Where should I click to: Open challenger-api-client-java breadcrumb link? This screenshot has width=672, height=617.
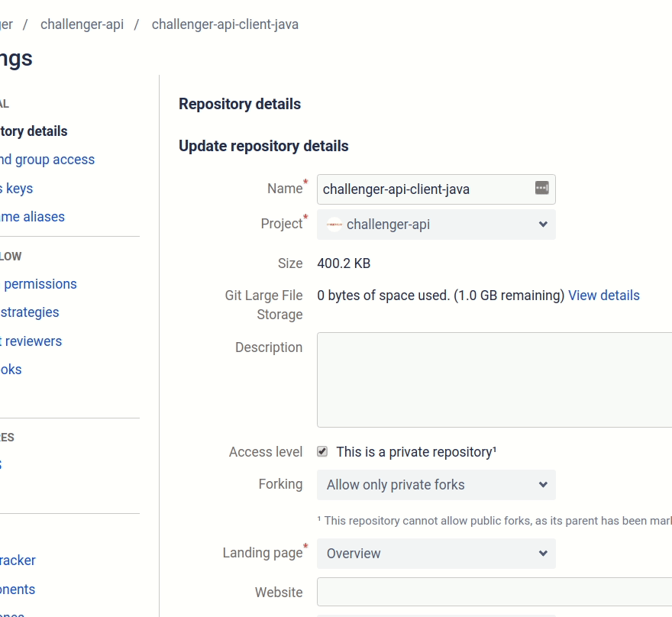(x=225, y=24)
